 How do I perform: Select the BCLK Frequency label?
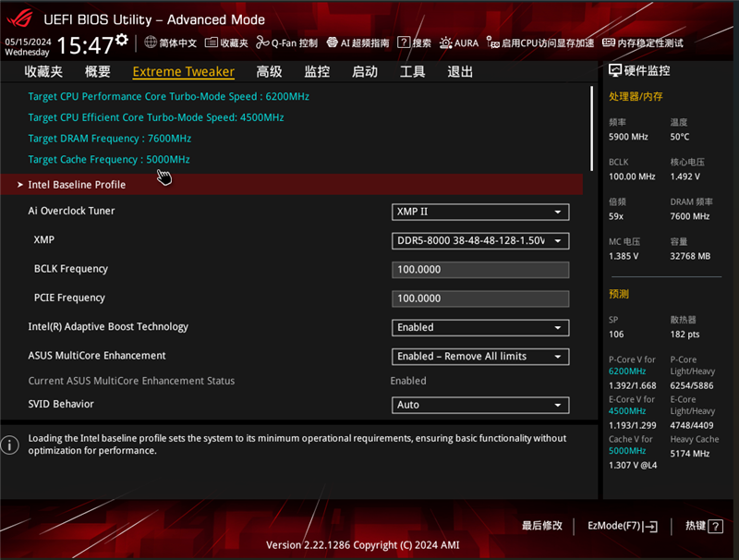[71, 269]
